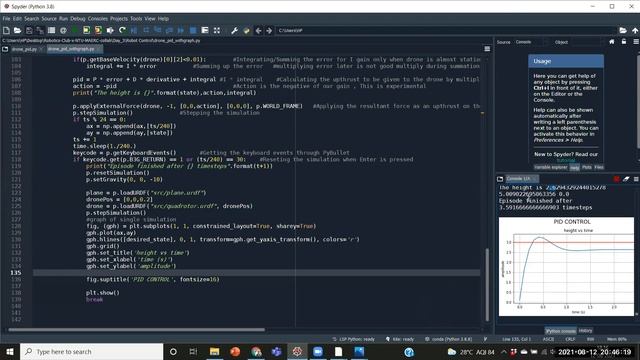Click the editor horizontal scrollbar
The width and height of the screenshot is (640, 360).
(x=136, y=329)
